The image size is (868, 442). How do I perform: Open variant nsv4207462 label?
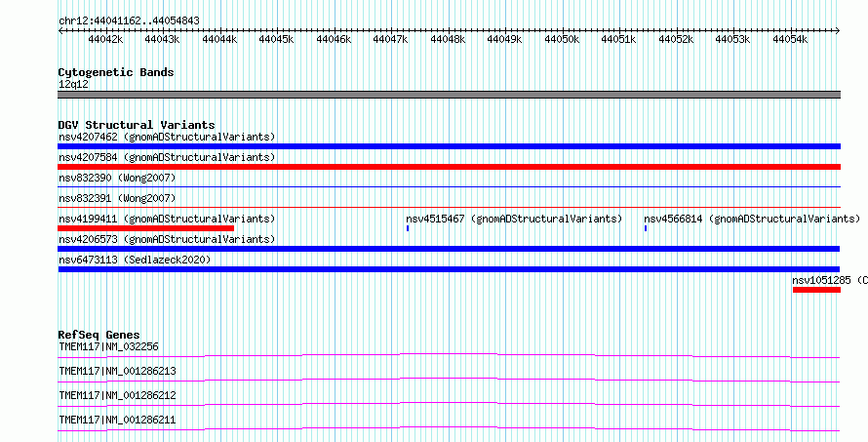pyautogui.click(x=167, y=137)
